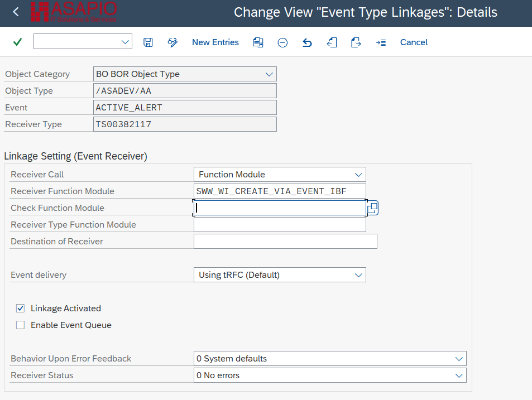Open the command field dropdown

[x=125, y=42]
